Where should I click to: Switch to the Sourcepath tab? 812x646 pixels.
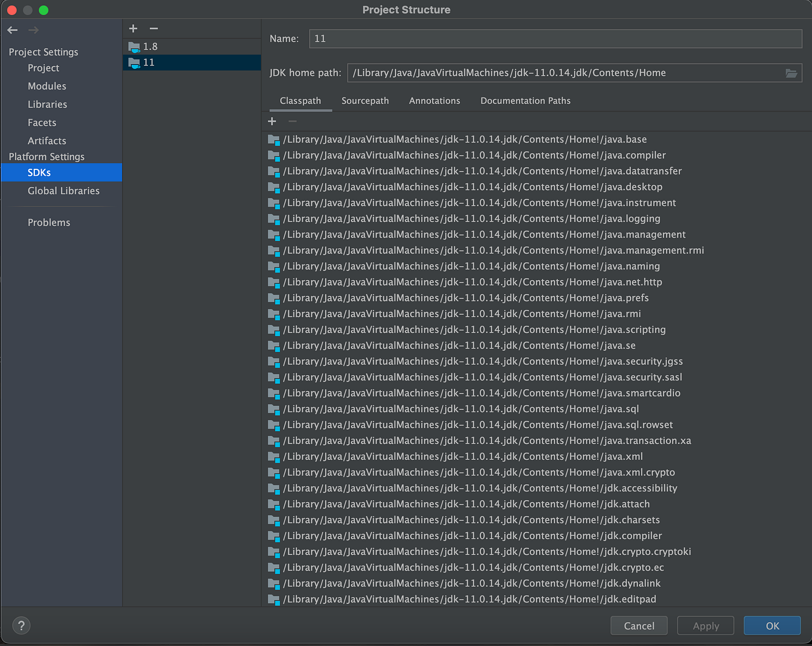pos(365,101)
